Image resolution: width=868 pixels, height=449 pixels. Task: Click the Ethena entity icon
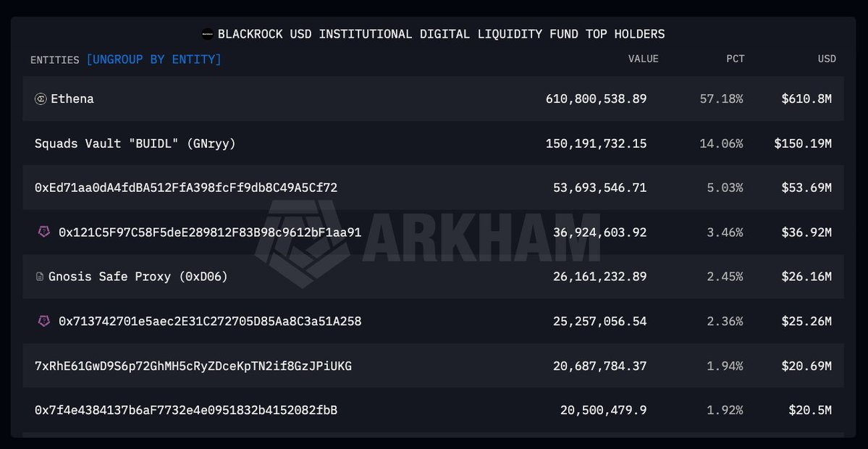point(41,99)
